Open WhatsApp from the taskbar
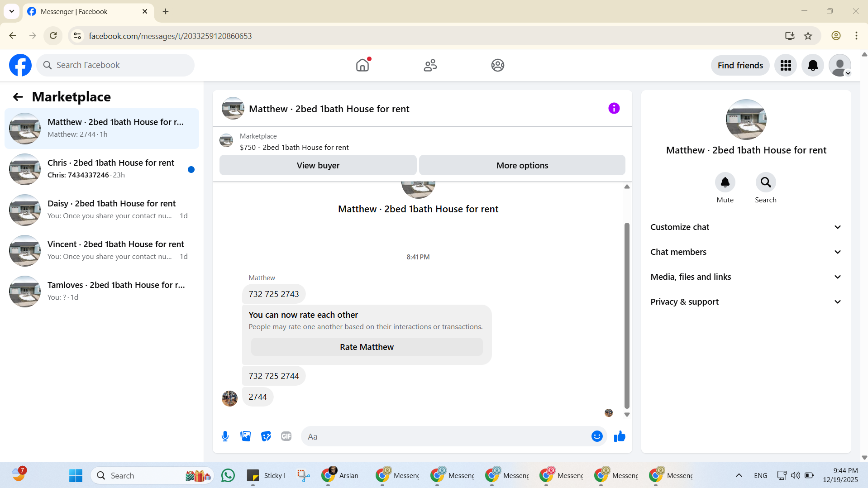Viewport: 868px width, 488px height. coord(228,475)
